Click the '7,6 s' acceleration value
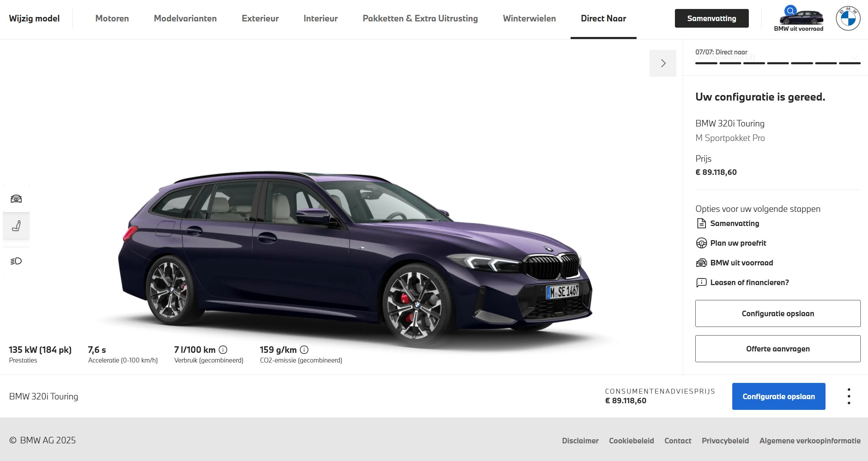 [97, 350]
